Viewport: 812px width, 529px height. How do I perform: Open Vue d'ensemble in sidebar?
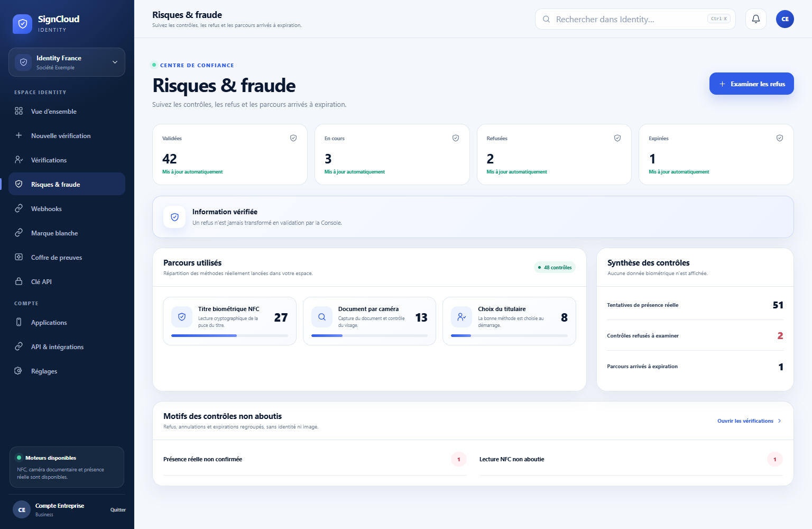coord(67,111)
